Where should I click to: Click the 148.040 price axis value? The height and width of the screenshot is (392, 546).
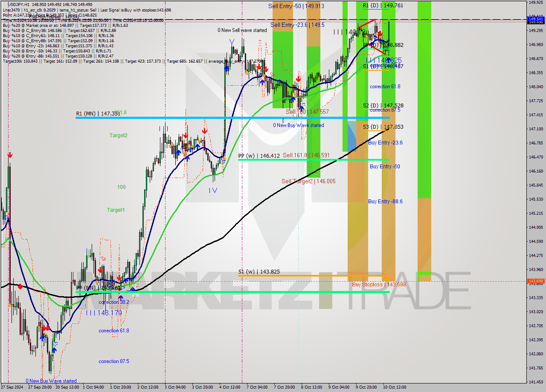click(536, 86)
